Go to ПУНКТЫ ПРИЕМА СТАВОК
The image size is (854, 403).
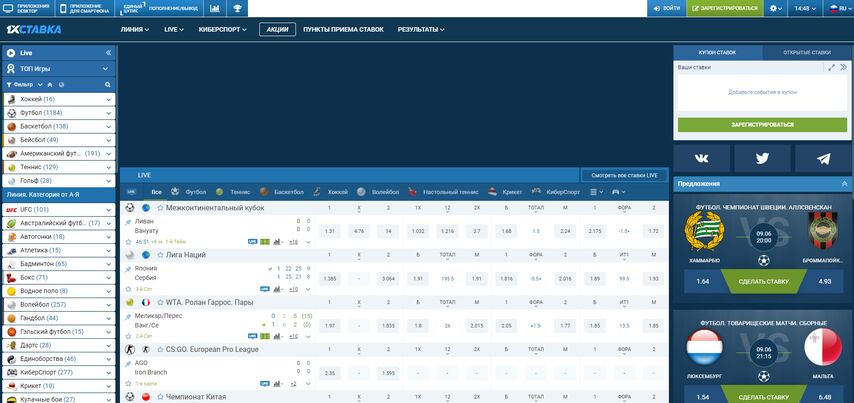click(343, 29)
